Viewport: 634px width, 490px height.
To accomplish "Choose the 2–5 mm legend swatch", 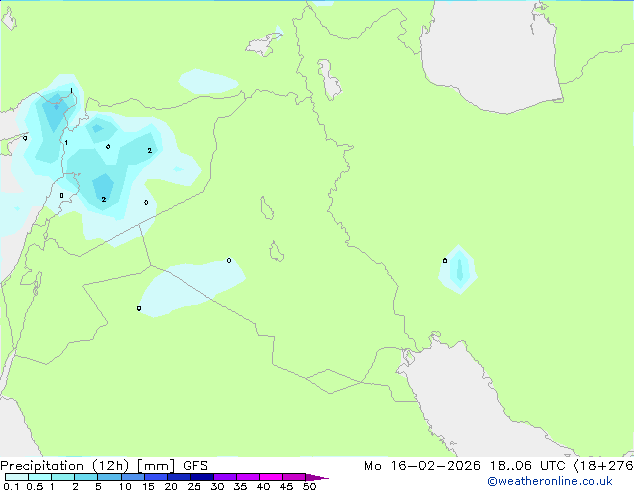I will (86, 477).
